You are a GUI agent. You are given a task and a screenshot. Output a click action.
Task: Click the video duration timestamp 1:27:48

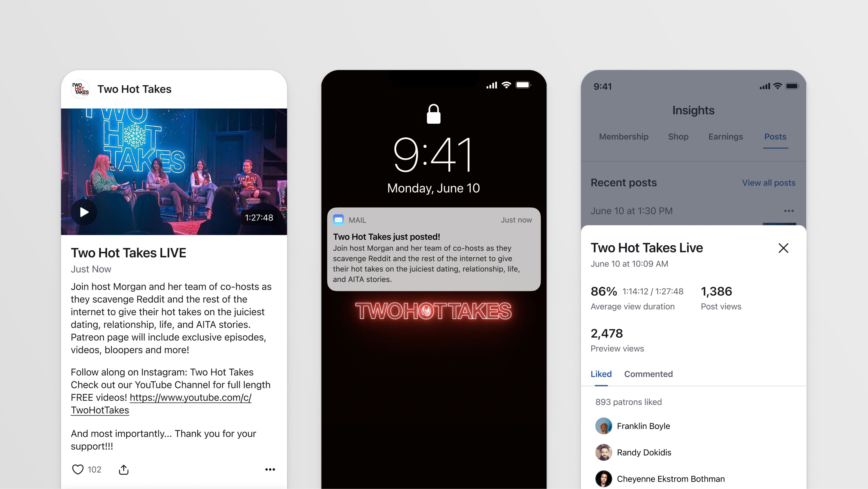(x=257, y=217)
